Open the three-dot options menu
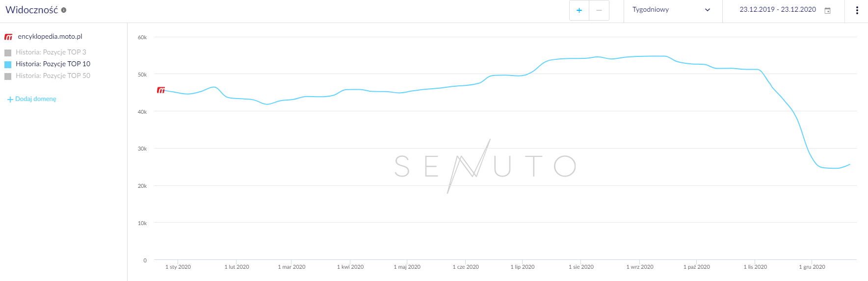This screenshot has height=281, width=868. point(857,10)
